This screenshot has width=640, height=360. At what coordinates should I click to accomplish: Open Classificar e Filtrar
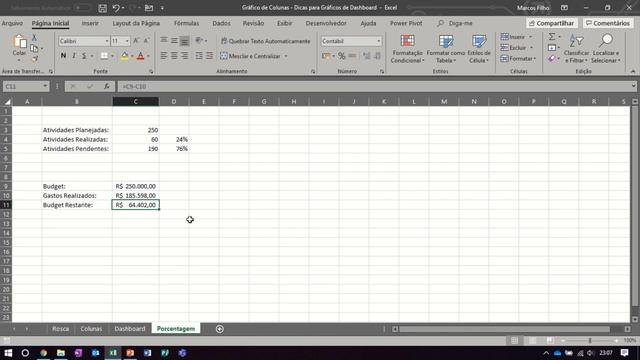(576, 49)
